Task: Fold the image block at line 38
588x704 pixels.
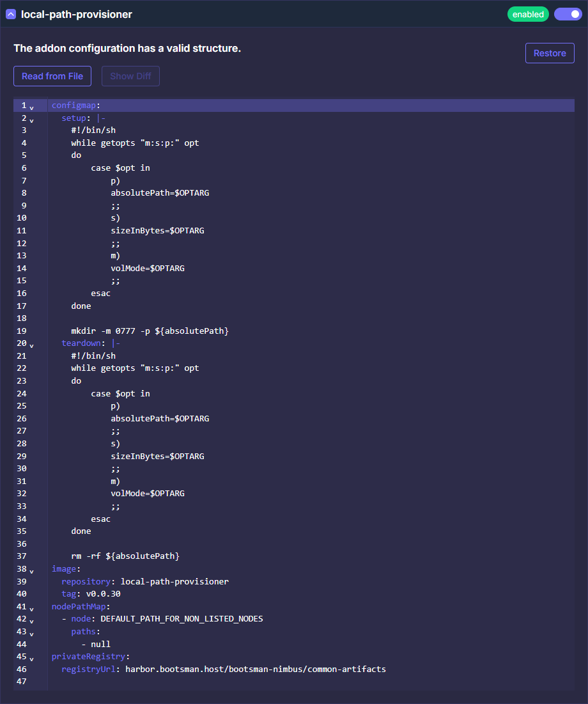Action: [x=32, y=571]
